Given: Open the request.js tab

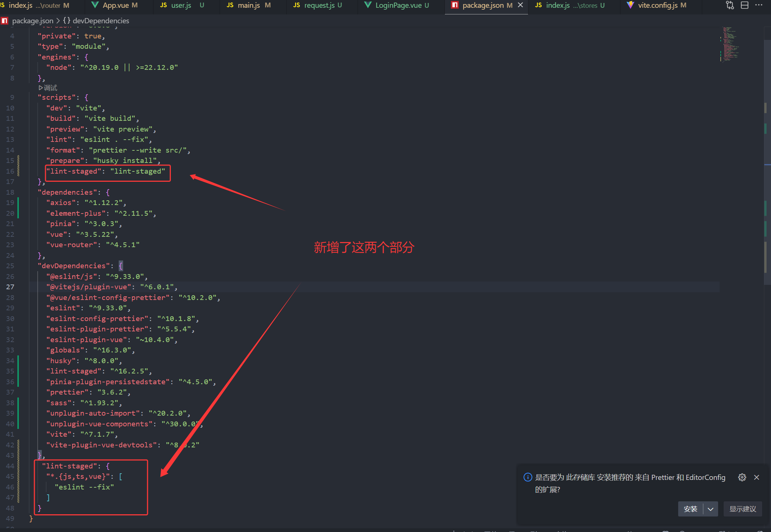Looking at the screenshot, I should click(319, 5).
